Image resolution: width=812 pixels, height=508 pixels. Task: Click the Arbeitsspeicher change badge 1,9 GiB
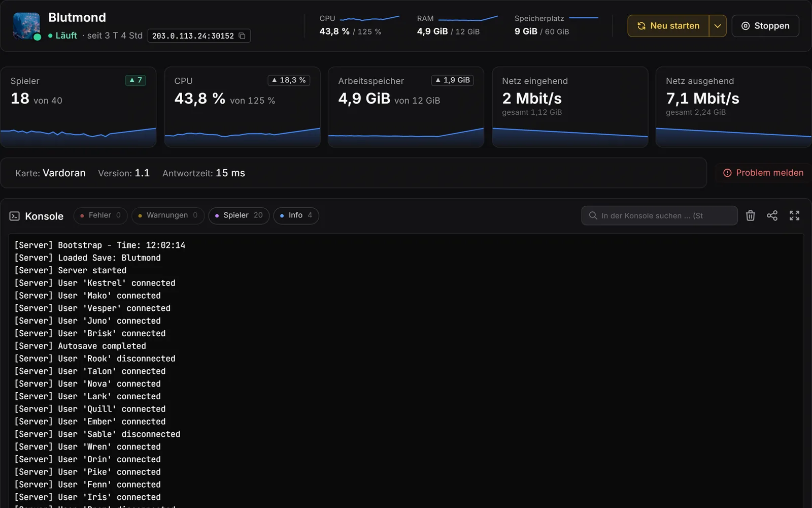[452, 80]
